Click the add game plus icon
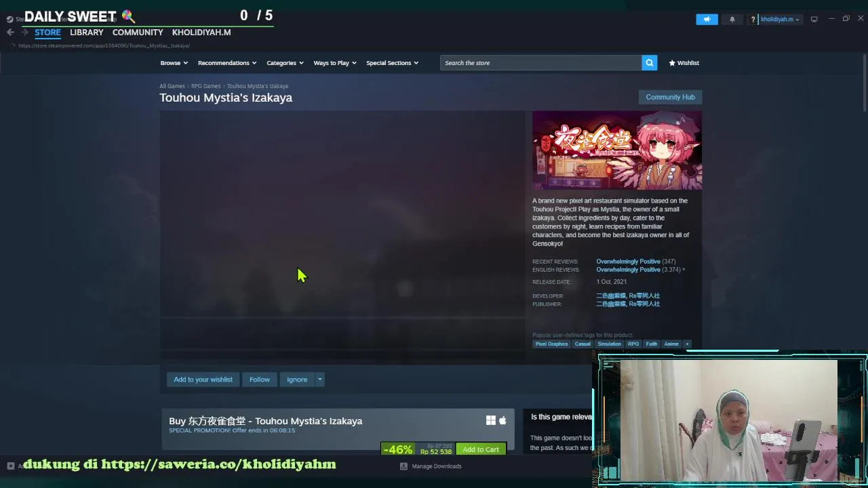Screen dimensions: 868x488 (x=10, y=466)
